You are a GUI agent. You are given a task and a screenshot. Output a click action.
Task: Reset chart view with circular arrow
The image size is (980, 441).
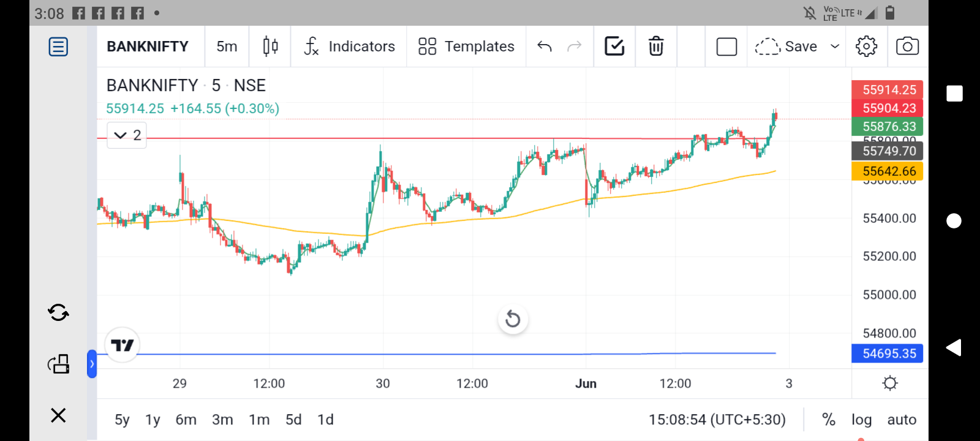[x=513, y=319]
